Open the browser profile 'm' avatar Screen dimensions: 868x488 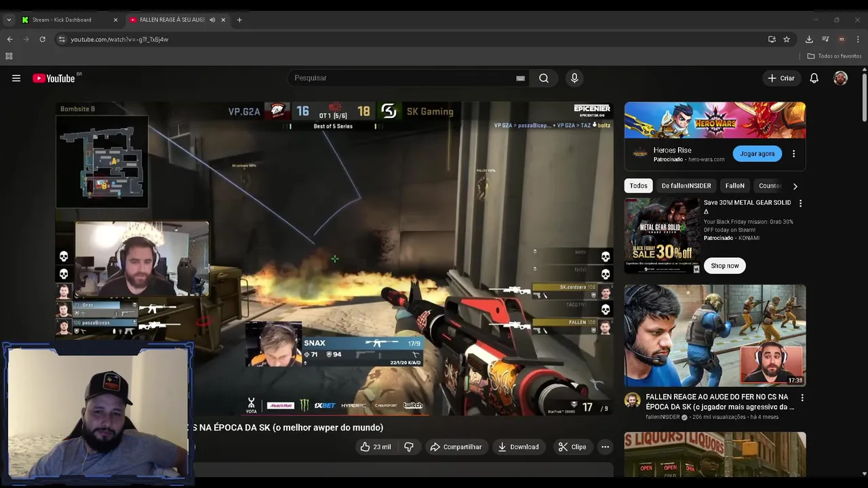coord(842,39)
